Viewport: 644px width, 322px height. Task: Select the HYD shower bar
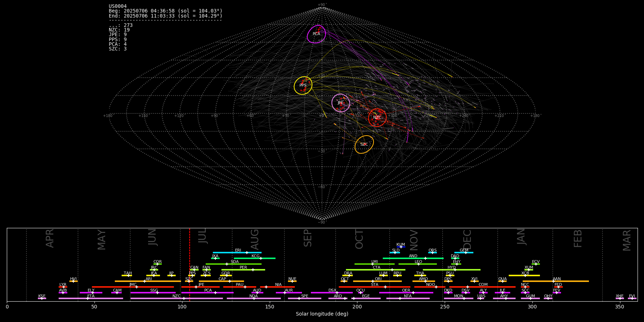tap(452, 270)
